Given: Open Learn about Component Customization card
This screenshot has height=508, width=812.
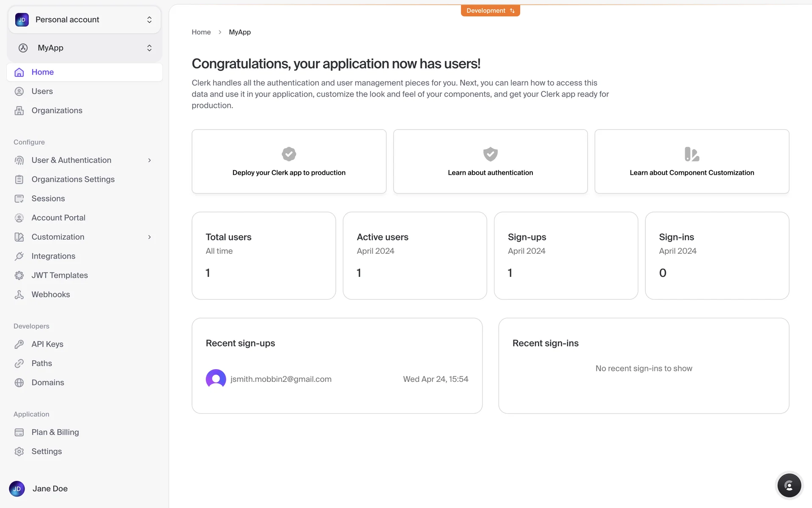Looking at the screenshot, I should 691,162.
